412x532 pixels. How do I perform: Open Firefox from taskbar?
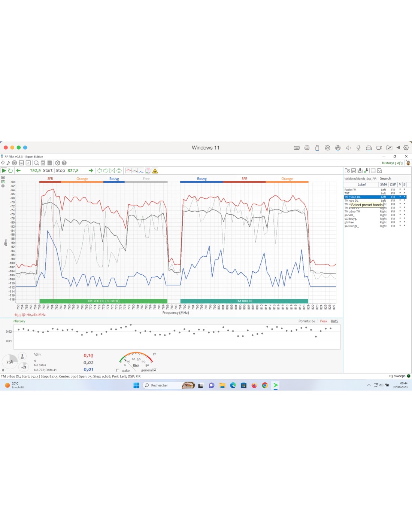click(x=254, y=385)
